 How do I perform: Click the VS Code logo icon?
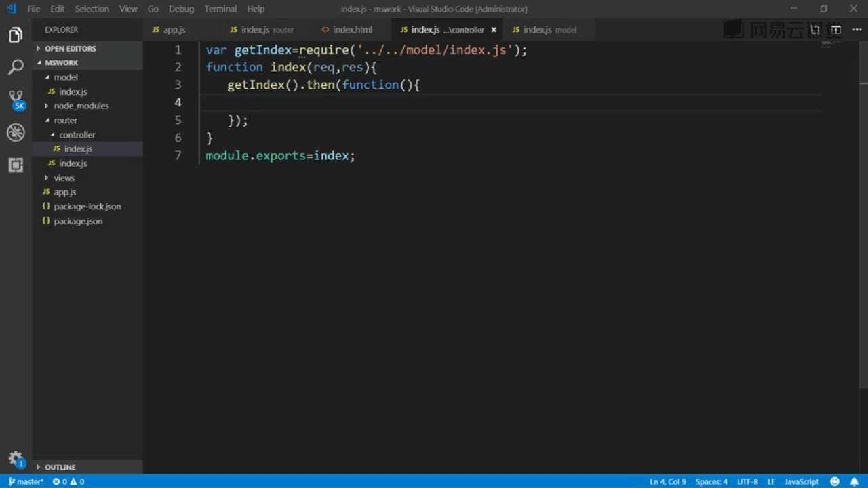[x=12, y=9]
